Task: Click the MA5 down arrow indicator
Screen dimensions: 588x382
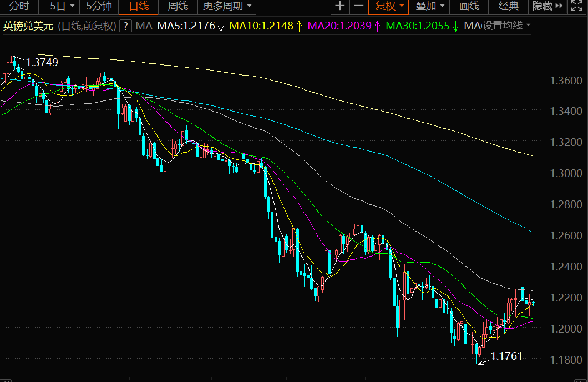Action: (221, 26)
